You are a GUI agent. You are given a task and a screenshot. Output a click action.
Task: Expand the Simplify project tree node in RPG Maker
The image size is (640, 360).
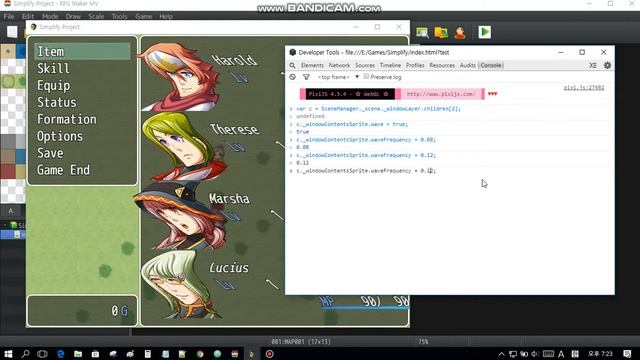click(5, 225)
